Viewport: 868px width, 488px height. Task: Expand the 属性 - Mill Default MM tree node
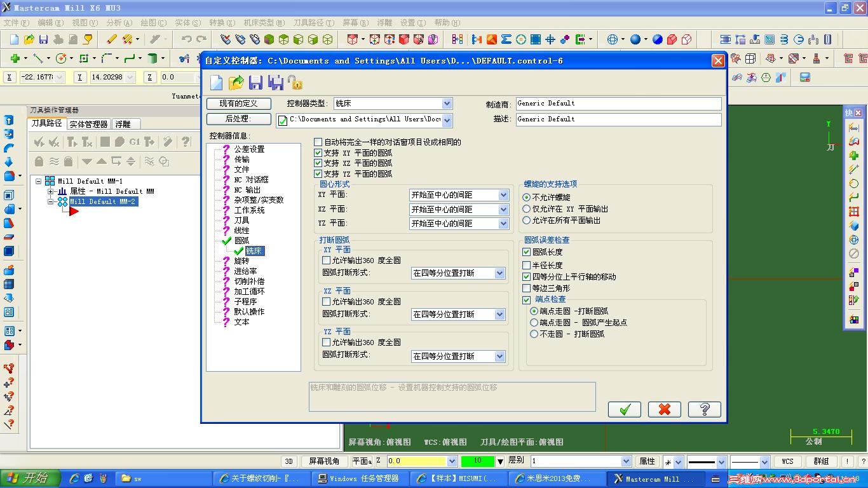[51, 191]
